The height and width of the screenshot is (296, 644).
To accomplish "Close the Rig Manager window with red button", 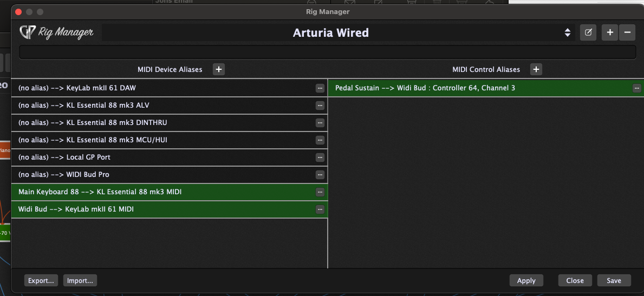I will pos(18,12).
